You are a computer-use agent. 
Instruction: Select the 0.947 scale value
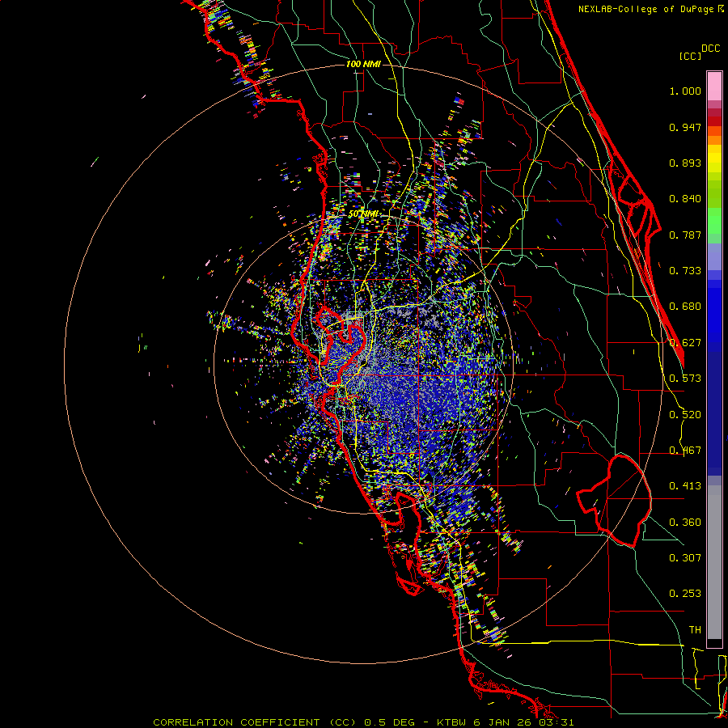685,127
